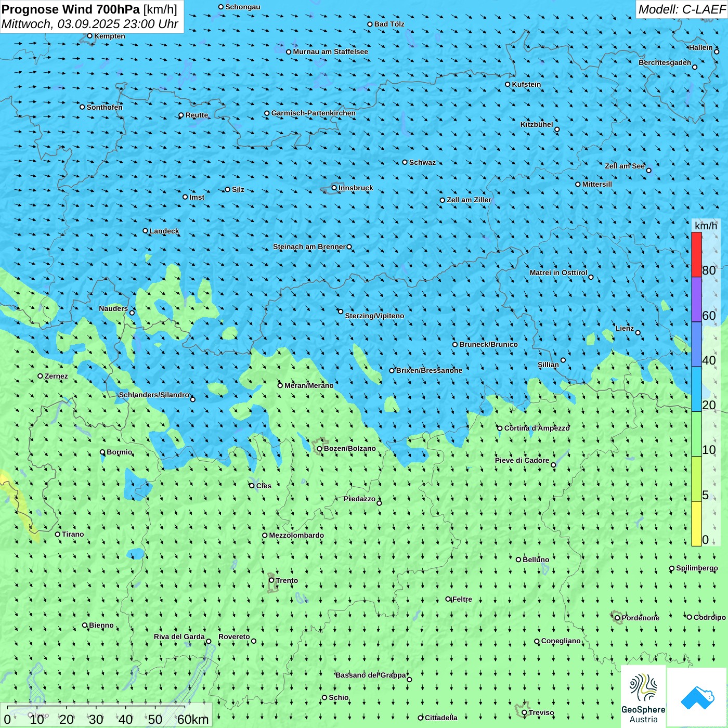Click the 'Schongau' label
Screen dimensions: 728x728
[243, 7]
